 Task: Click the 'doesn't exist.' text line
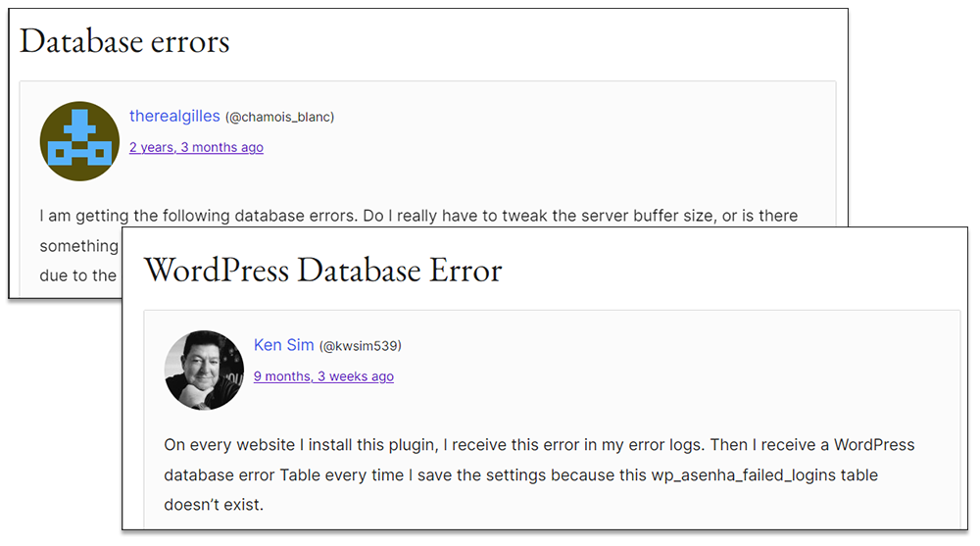click(214, 505)
